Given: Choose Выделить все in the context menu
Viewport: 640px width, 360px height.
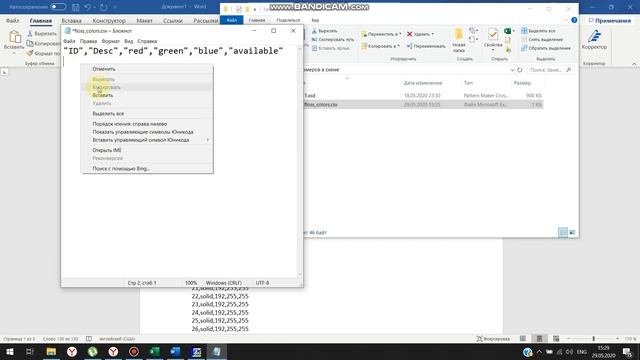Looking at the screenshot, I should tap(147, 113).
